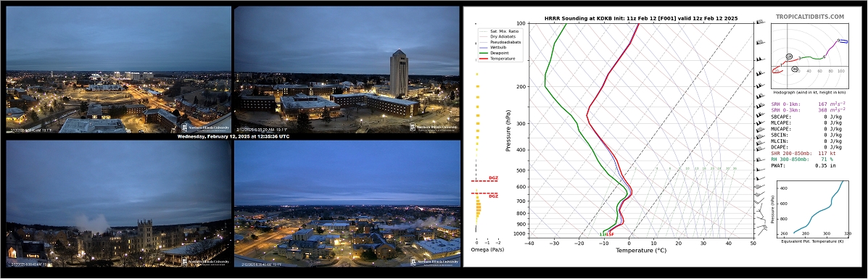Open the webcam view showing the tall tower
Screen dimensions: 868x279
pyautogui.click(x=347, y=70)
